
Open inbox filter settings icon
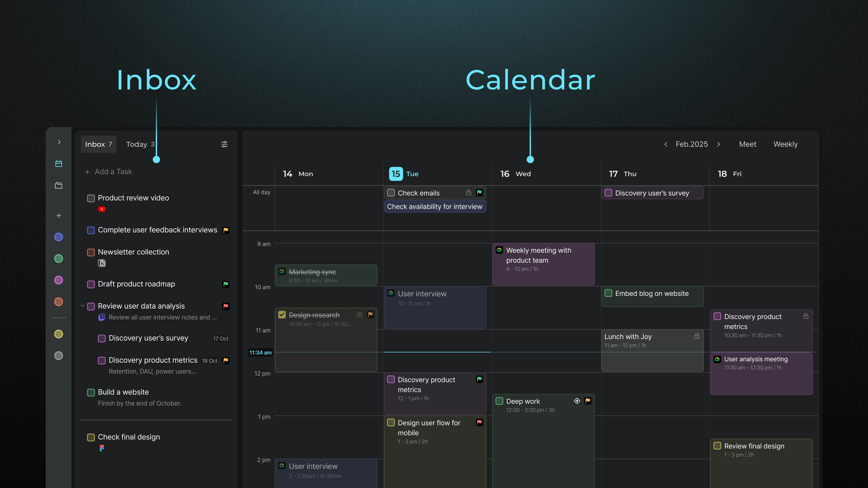click(x=224, y=144)
